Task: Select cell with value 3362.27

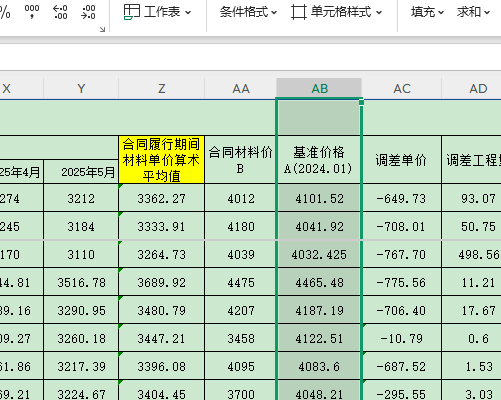Action: 162,198
